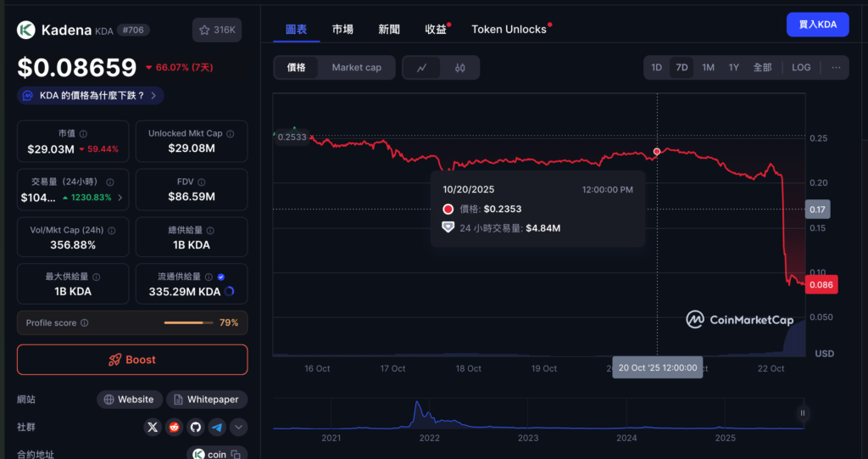The height and width of the screenshot is (459, 868).
Task: Open the Token Unlocks tab
Action: tap(509, 29)
